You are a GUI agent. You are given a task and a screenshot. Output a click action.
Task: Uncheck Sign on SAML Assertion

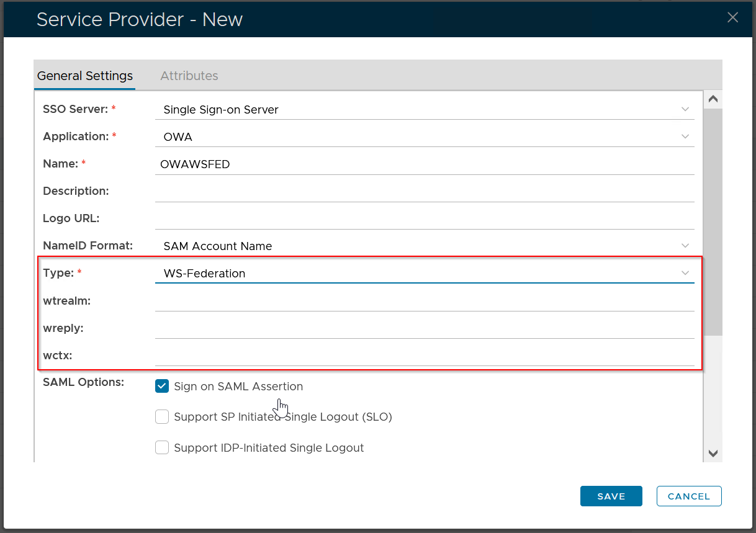pos(162,387)
